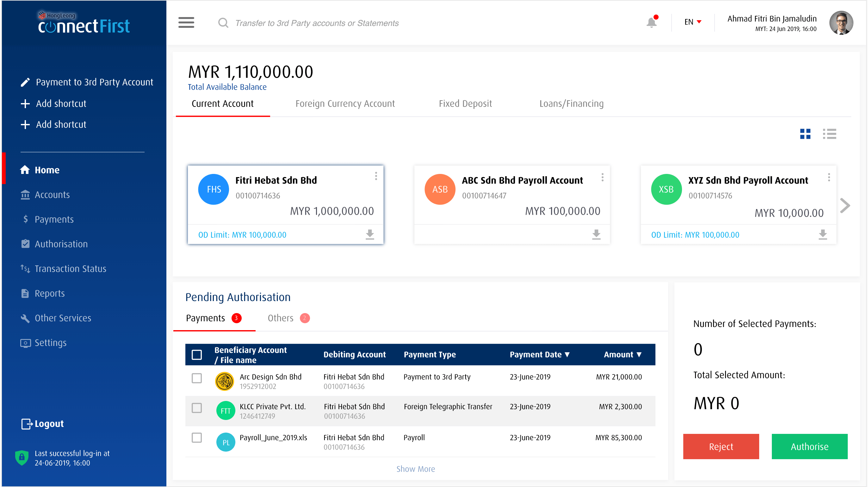Image resolution: width=868 pixels, height=487 pixels.
Task: Select all pending payments checkbox in header
Action: 196,354
